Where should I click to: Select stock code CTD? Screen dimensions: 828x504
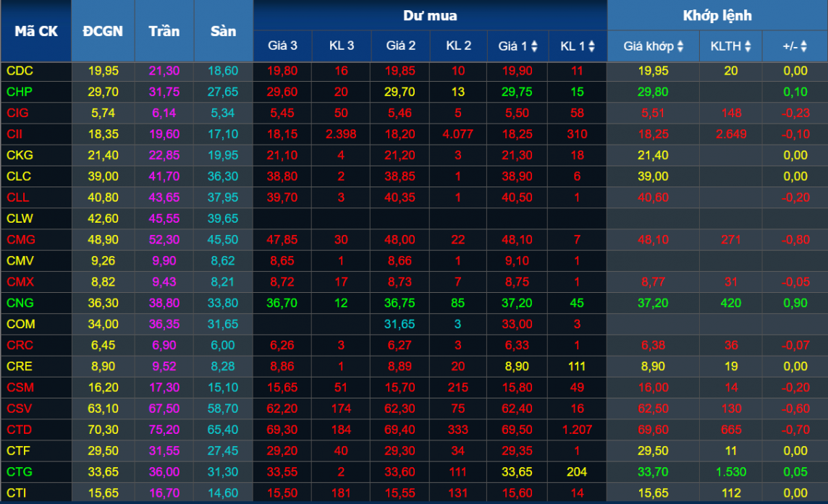20,430
